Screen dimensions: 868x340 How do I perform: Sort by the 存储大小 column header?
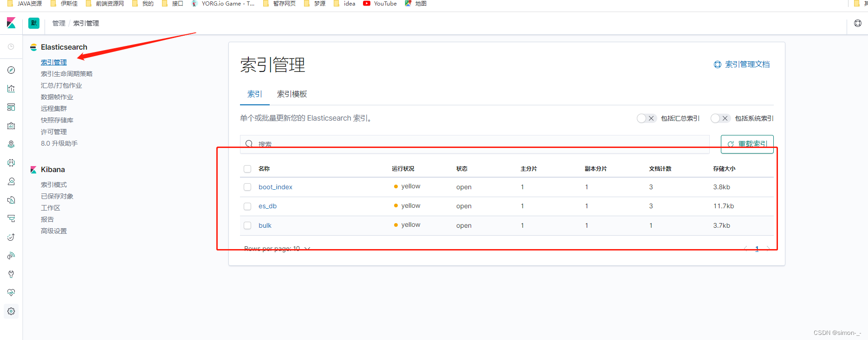(x=724, y=169)
